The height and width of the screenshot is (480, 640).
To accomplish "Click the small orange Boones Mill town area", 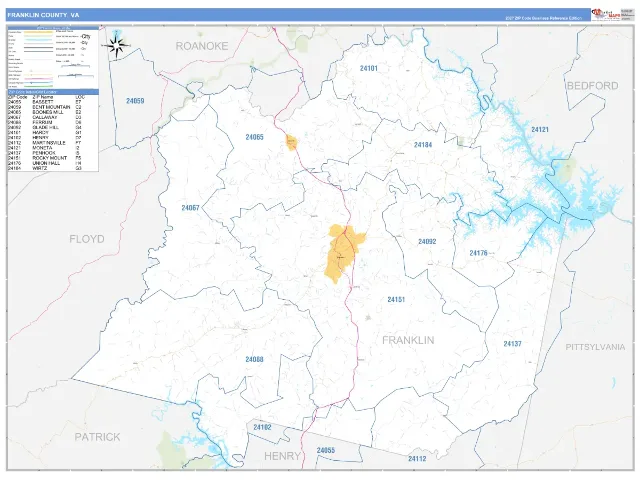I will (x=291, y=143).
